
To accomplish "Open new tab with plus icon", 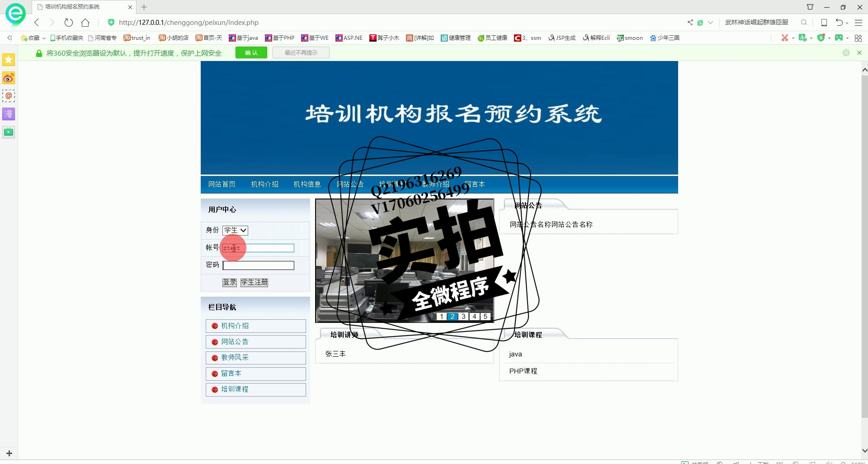I will coord(144,7).
